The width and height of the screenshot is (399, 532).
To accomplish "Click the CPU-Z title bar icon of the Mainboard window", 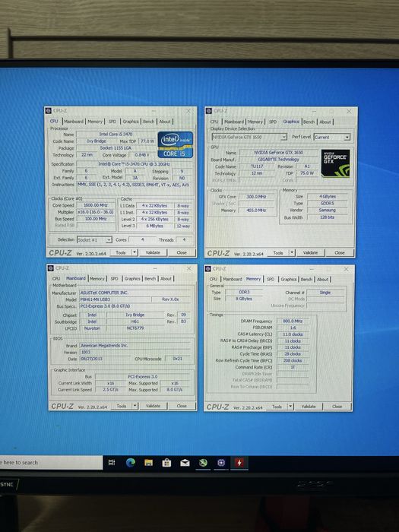I will point(51,268).
